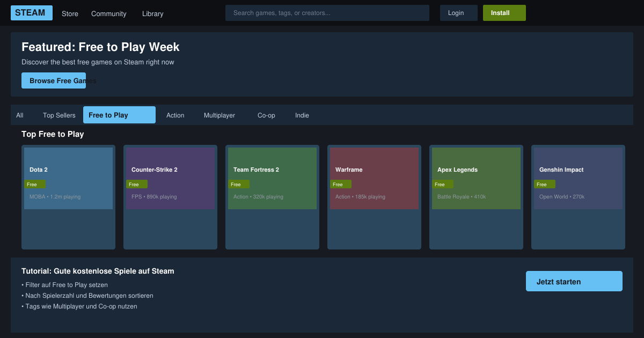
Task: Click the Free badge on Team Fortress 2
Action: tap(239, 184)
